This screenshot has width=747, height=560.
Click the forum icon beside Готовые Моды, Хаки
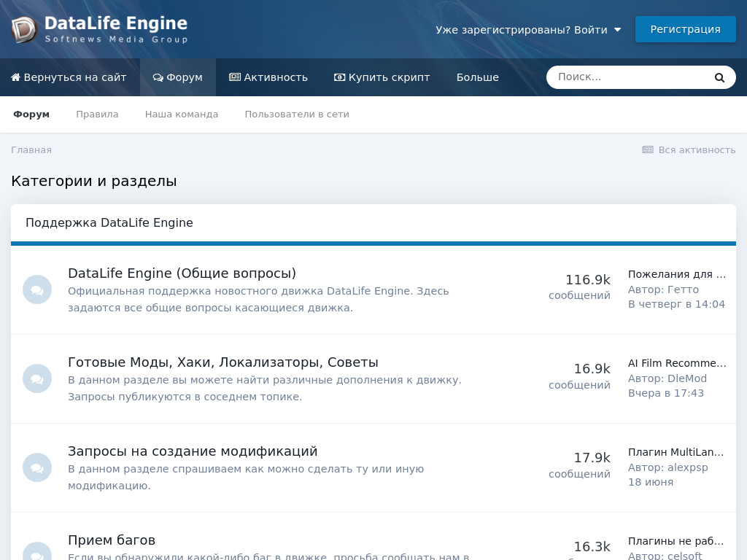coord(37,378)
